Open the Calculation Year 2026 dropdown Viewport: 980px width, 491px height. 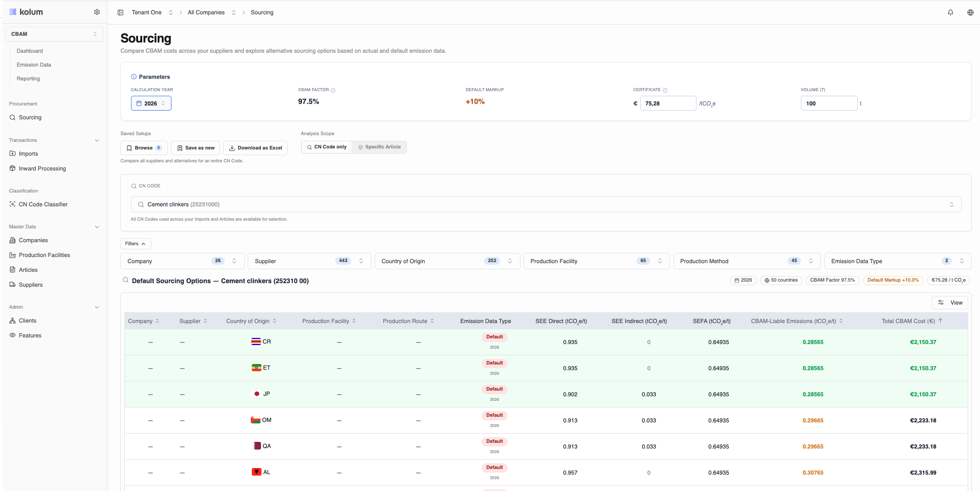click(151, 103)
